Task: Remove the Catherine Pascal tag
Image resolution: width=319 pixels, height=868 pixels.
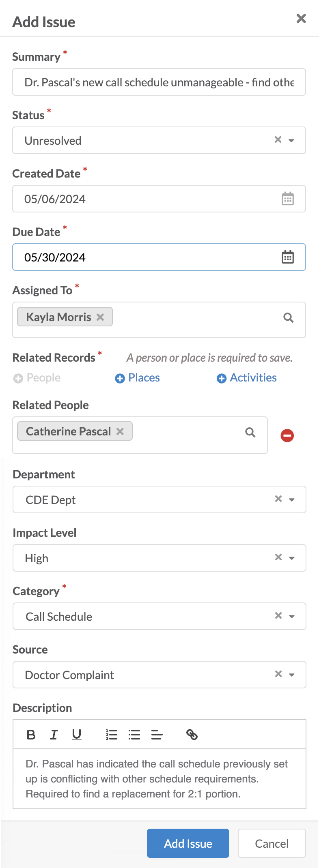Action: (x=120, y=431)
